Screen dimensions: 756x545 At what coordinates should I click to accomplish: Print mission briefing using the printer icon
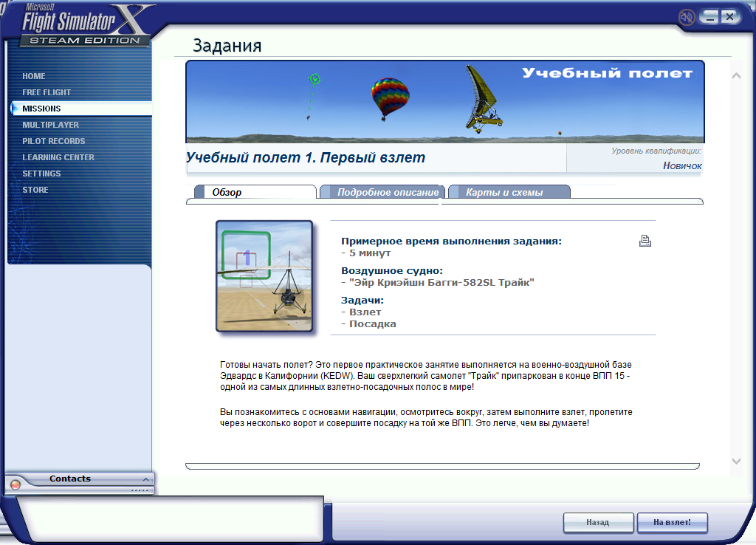click(645, 241)
